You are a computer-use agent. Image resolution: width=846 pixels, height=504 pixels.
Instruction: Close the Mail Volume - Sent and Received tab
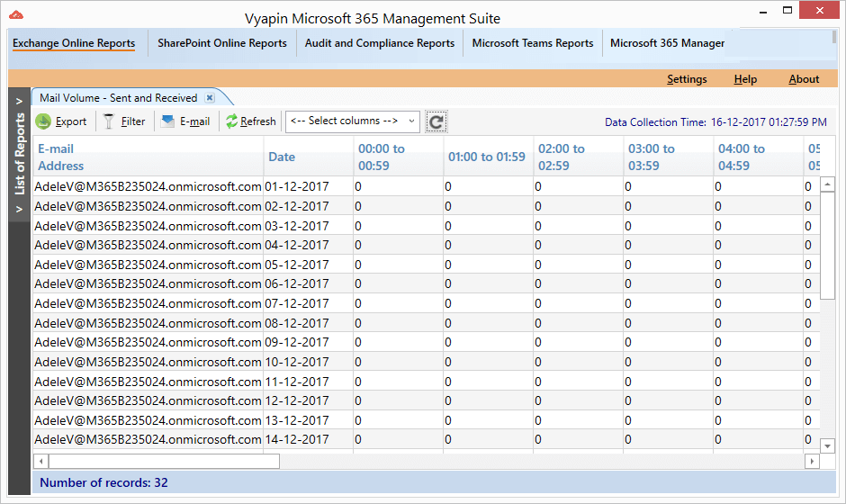[x=210, y=98]
